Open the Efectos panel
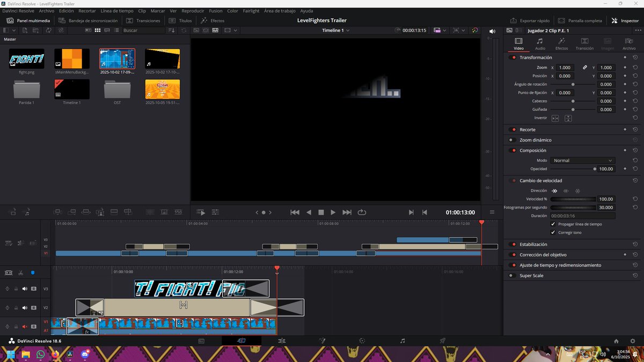The height and width of the screenshot is (362, 644). tap(214, 20)
